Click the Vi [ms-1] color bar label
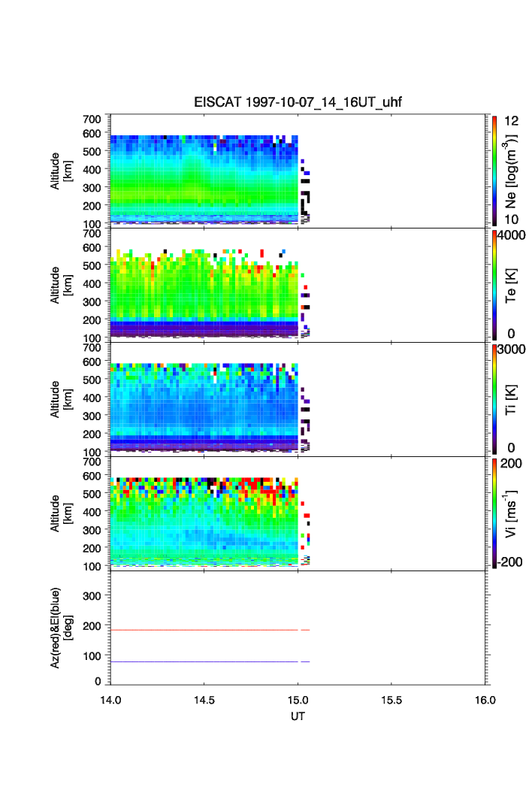The width and height of the screenshot is (532, 799). (x=511, y=513)
